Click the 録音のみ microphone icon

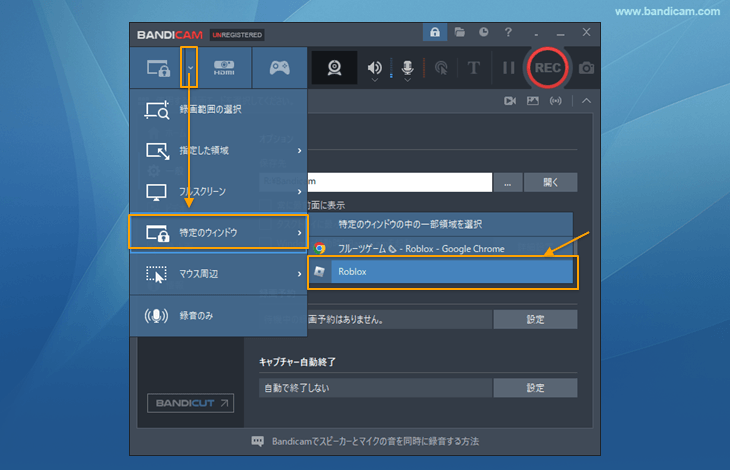pyautogui.click(x=156, y=316)
